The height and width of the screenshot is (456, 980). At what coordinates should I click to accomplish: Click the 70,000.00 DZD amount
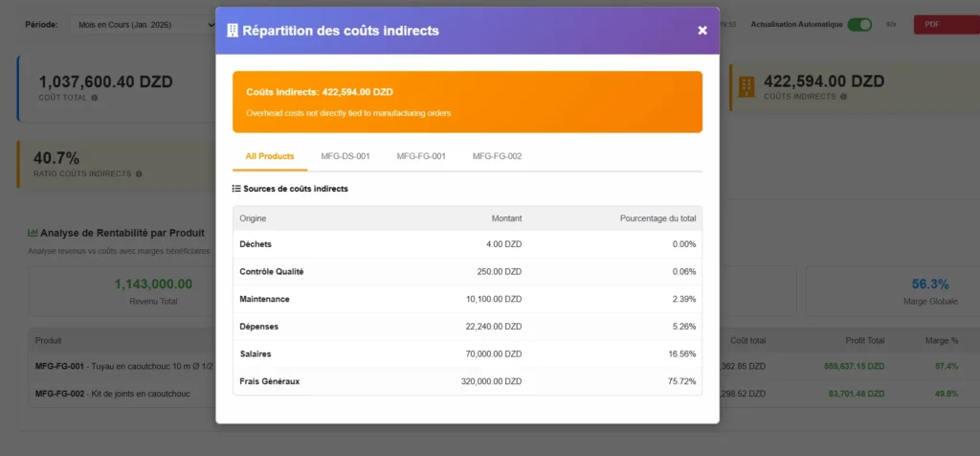495,354
